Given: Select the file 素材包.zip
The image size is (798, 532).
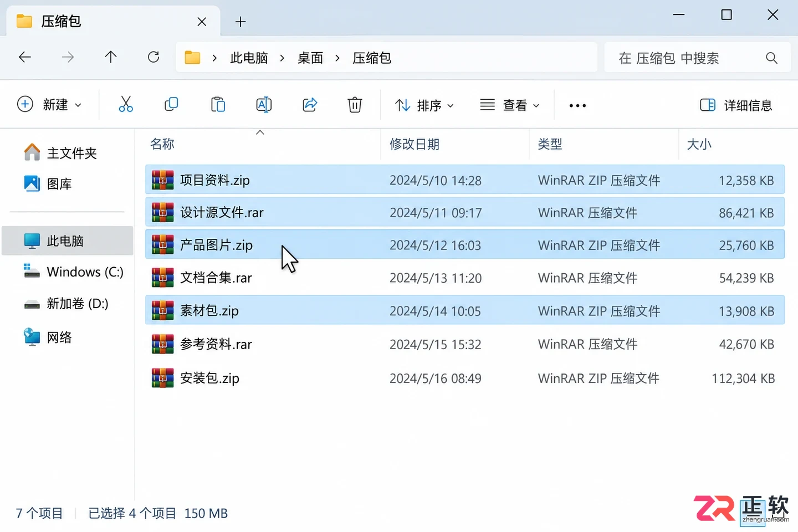Looking at the screenshot, I should point(465,310).
